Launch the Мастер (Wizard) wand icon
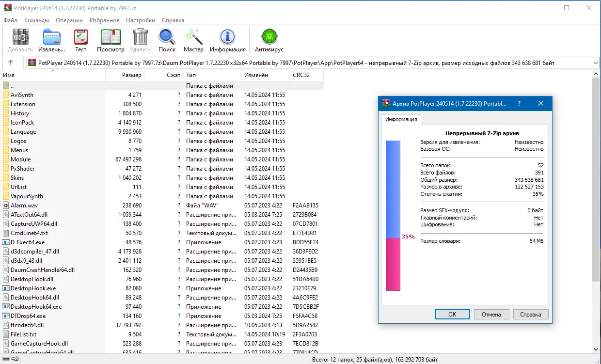This screenshot has height=364, width=601. 193,38
